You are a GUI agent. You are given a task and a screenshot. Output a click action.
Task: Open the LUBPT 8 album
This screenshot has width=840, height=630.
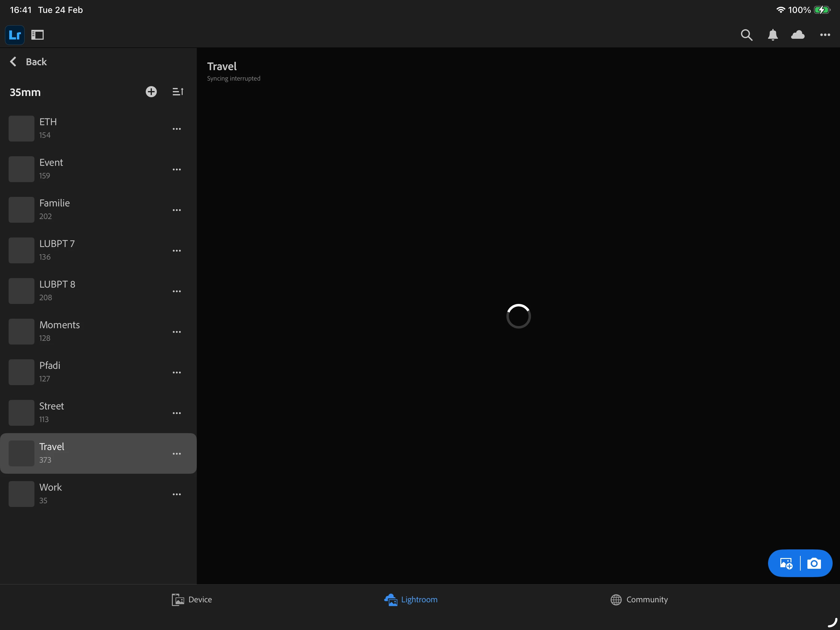click(x=57, y=290)
